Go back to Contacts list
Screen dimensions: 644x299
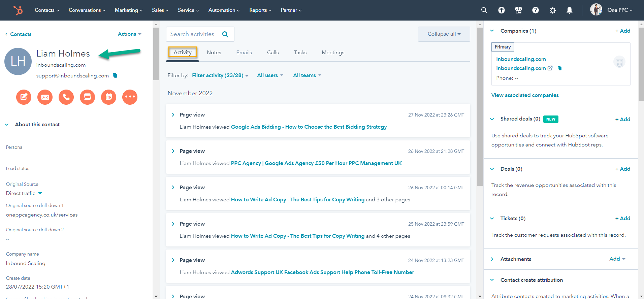pos(19,34)
